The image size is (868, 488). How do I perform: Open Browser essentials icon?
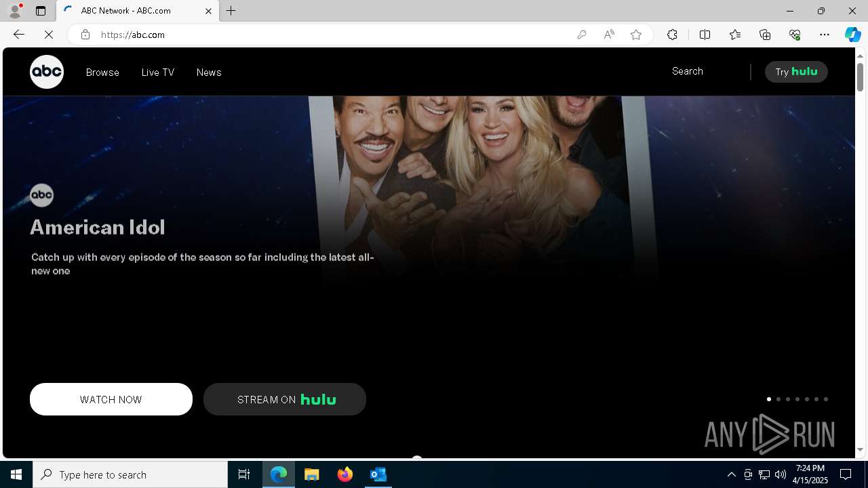point(795,35)
